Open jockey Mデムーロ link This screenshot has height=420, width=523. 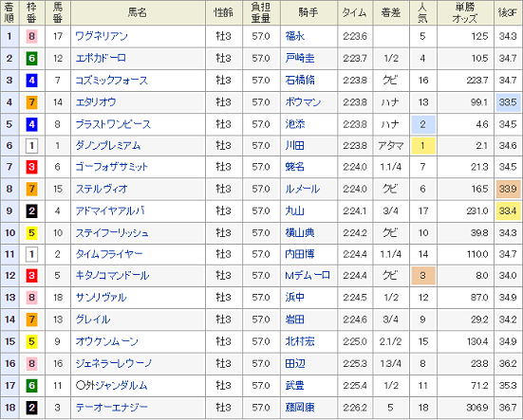(x=308, y=276)
